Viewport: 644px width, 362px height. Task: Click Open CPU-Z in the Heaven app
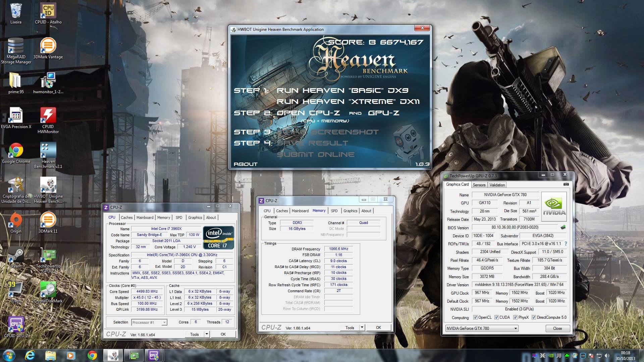pyautogui.click(x=308, y=113)
